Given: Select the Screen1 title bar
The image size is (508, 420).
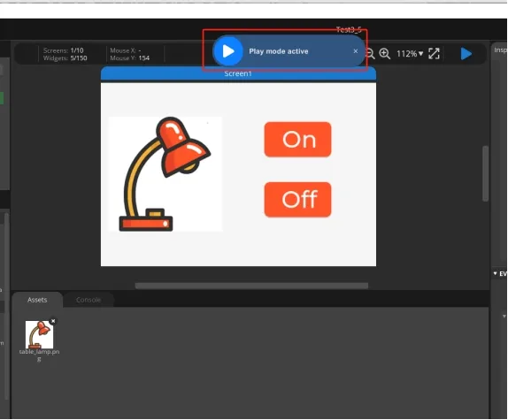Looking at the screenshot, I should [x=238, y=73].
